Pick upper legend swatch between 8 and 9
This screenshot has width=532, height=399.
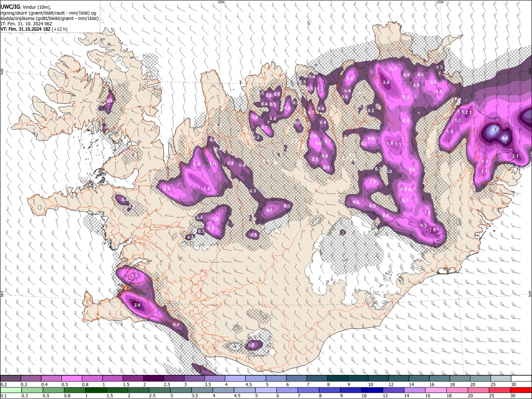pyautogui.click(x=337, y=379)
